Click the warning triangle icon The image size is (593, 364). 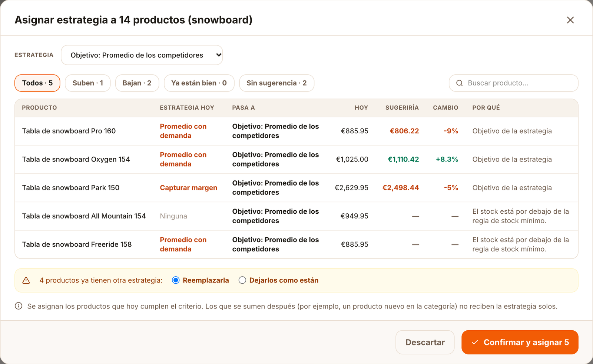point(26,281)
